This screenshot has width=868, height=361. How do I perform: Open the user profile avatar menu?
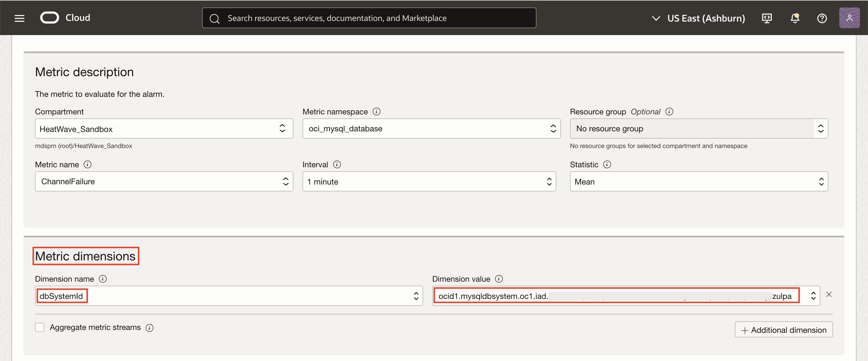(x=849, y=18)
